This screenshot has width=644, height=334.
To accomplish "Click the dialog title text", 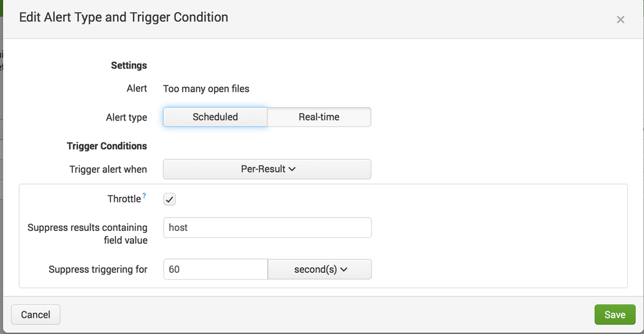I will coord(124,17).
